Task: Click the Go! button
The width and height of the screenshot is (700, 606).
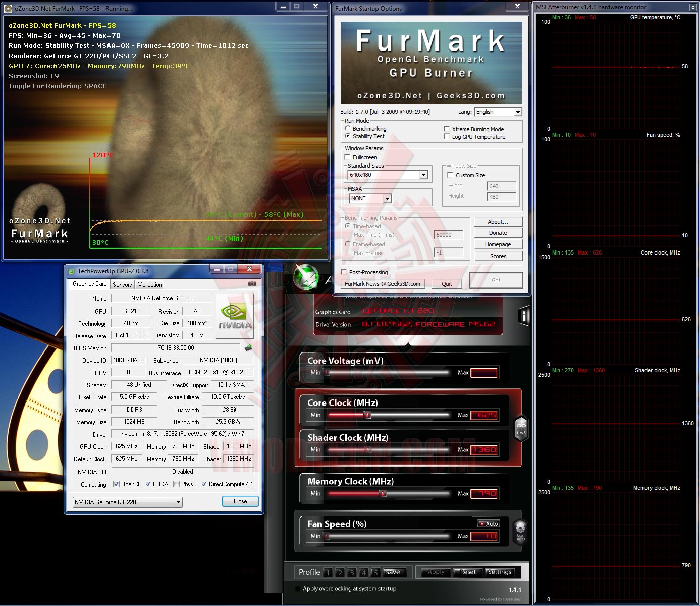Action: [496, 280]
